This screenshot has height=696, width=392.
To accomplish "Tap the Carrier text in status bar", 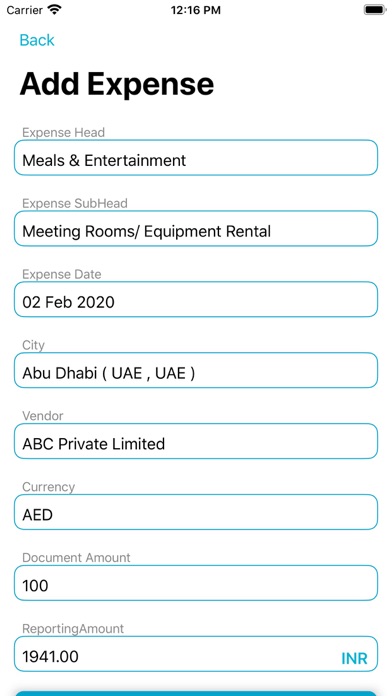I will (x=25, y=10).
